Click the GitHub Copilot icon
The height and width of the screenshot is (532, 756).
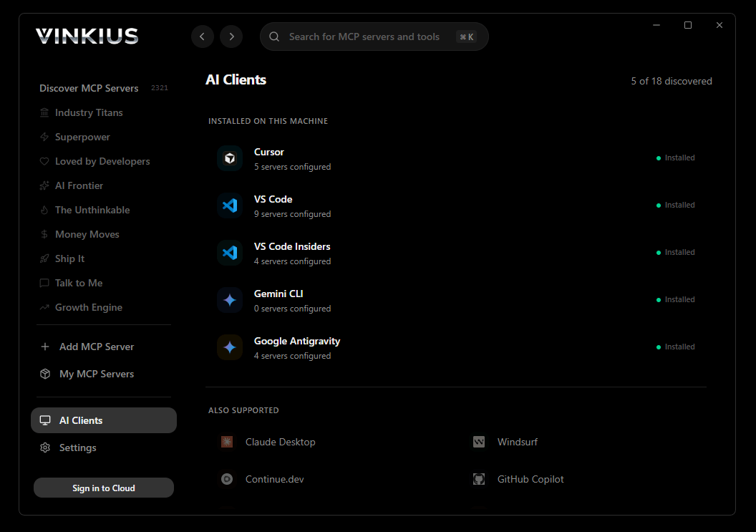[479, 479]
